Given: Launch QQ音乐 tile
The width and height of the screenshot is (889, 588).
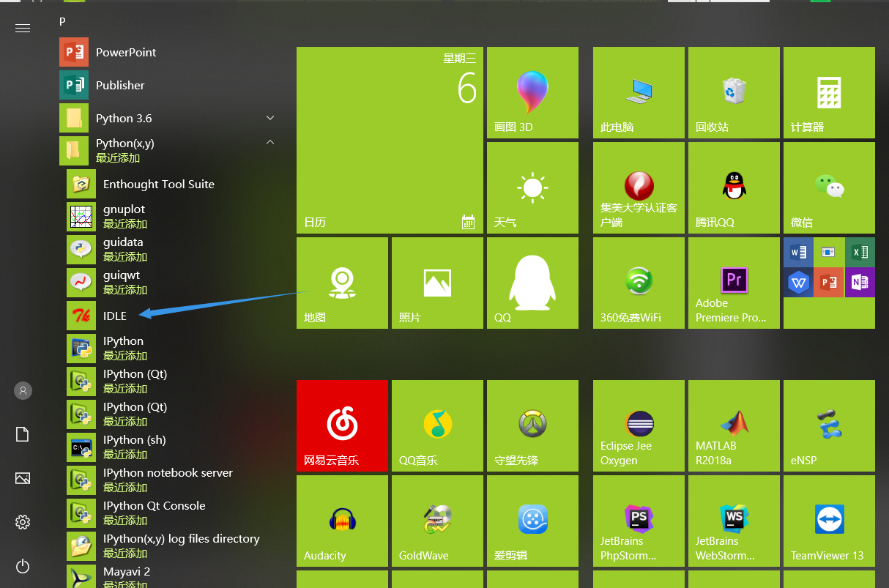Looking at the screenshot, I should tap(437, 425).
